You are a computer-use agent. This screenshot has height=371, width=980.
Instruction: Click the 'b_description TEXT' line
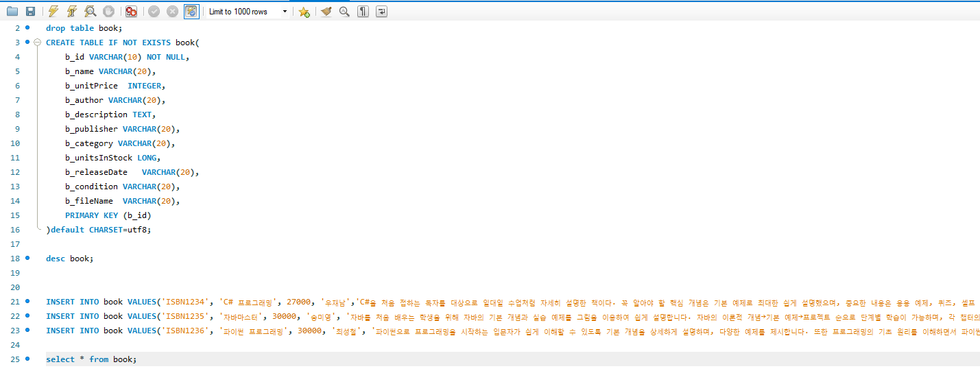[110, 115]
